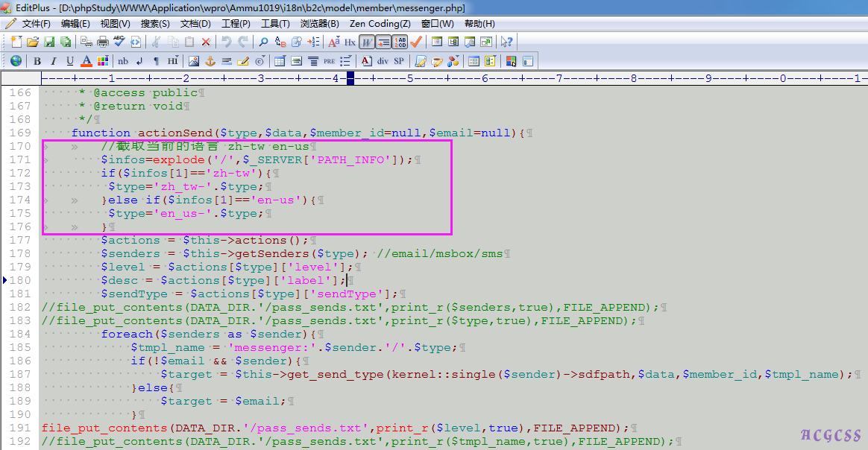Open the 工具(T) menu
Screen dimensions: 868x450
click(275, 24)
